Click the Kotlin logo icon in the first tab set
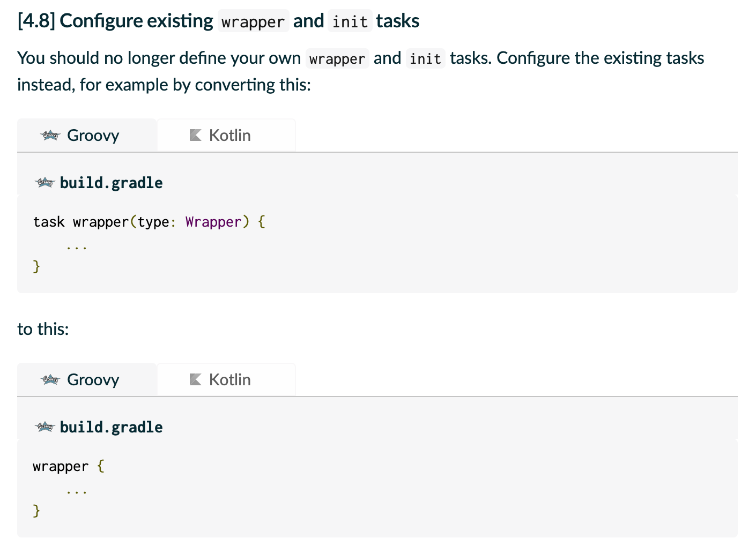Image resolution: width=756 pixels, height=553 pixels. coord(196,135)
